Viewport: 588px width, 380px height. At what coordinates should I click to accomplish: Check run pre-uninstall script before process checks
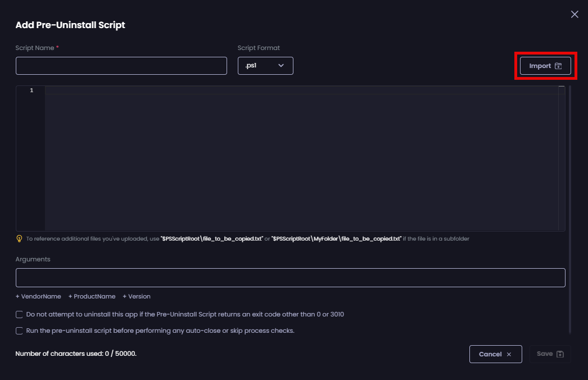tap(19, 331)
